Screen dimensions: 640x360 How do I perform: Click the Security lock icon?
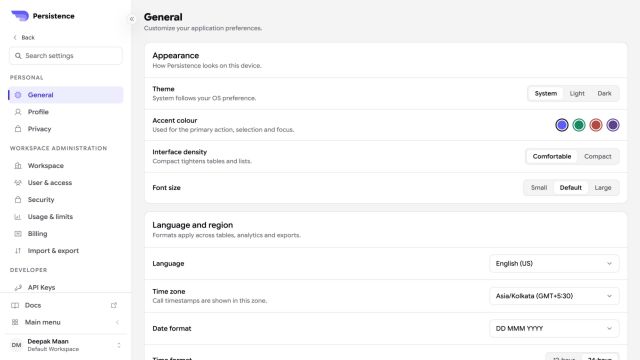pyautogui.click(x=18, y=200)
